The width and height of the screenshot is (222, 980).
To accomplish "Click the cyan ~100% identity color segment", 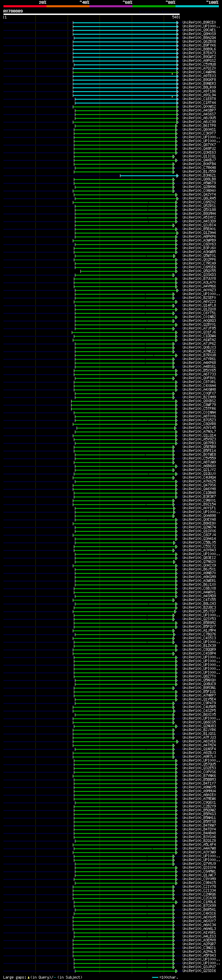I will 197,6.
